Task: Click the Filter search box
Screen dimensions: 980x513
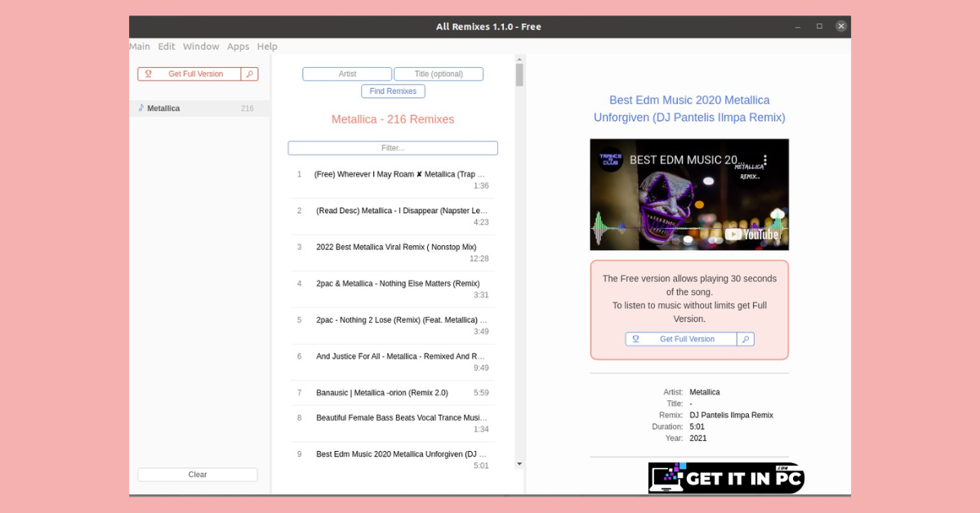Action: pos(393,148)
